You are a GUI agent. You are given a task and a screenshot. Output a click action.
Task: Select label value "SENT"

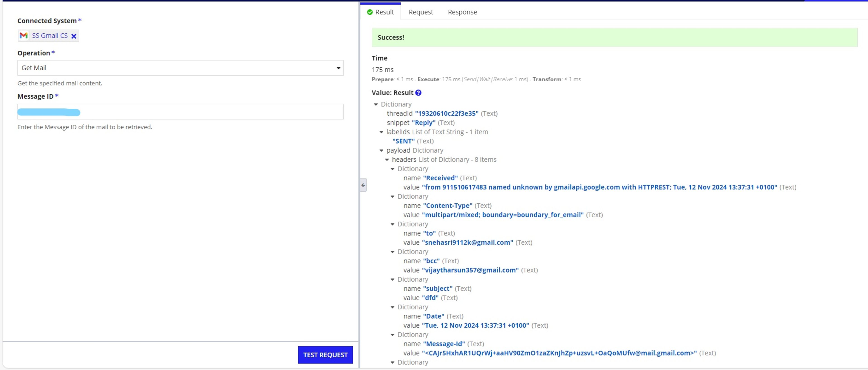pyautogui.click(x=404, y=141)
